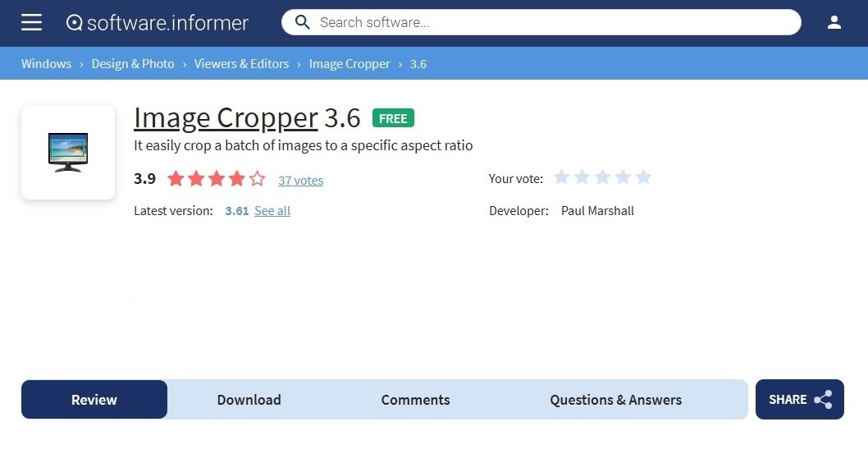
Task: View the 37 votes link
Action: 300,180
